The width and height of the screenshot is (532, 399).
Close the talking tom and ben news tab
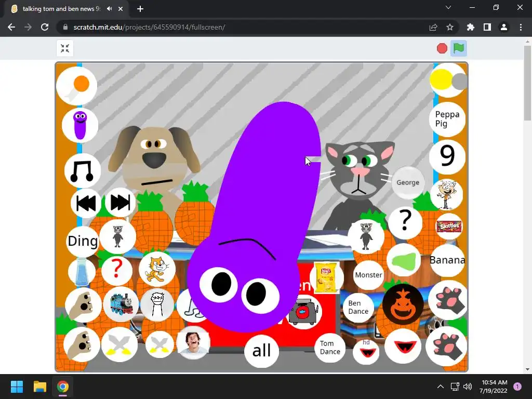121,9
